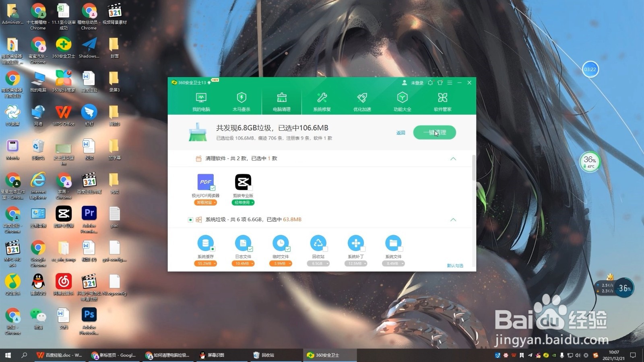This screenshot has height=362, width=644.
Task: Click the 回收站 cleanup icon inside 系统垃圾
Action: pyautogui.click(x=318, y=242)
